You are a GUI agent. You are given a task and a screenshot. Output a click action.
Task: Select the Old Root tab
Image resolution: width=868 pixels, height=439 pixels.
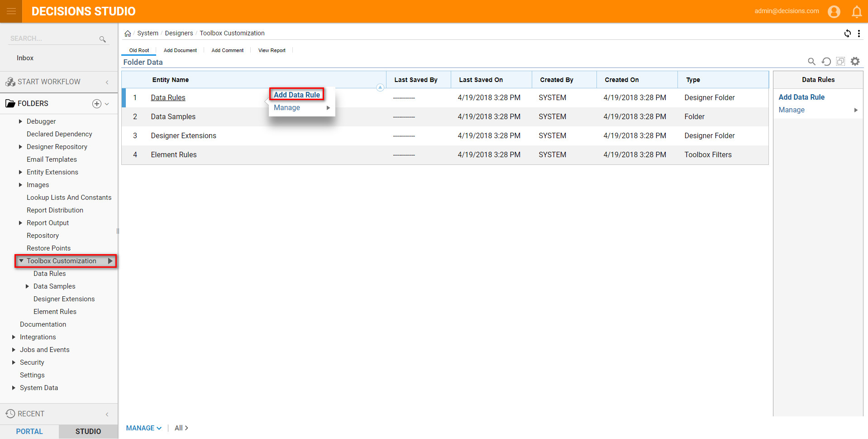(139, 50)
